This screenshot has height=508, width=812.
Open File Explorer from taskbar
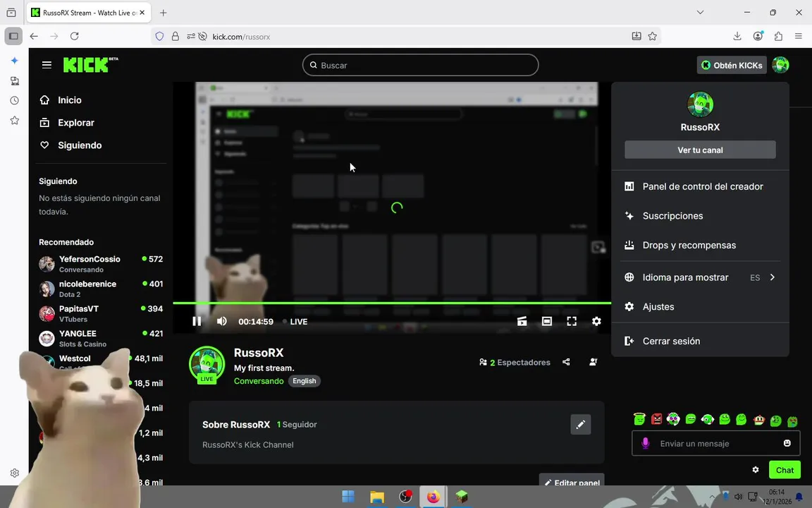coord(377,497)
